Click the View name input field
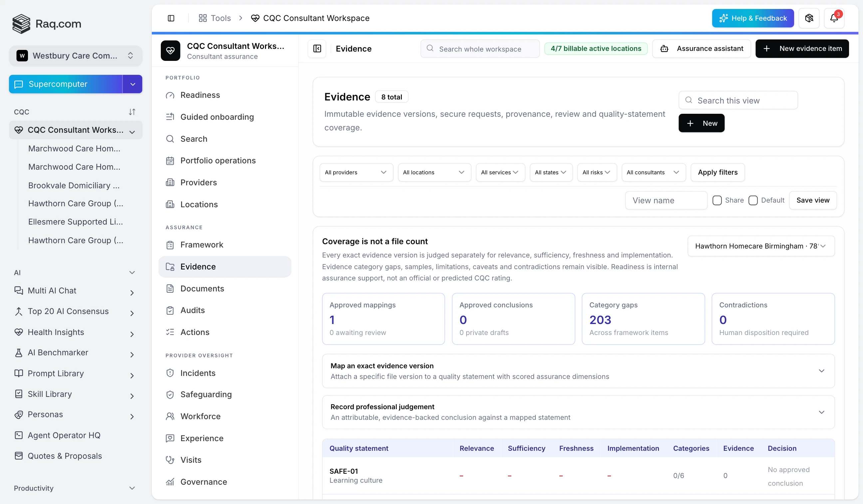The height and width of the screenshot is (504, 863). coord(666,200)
